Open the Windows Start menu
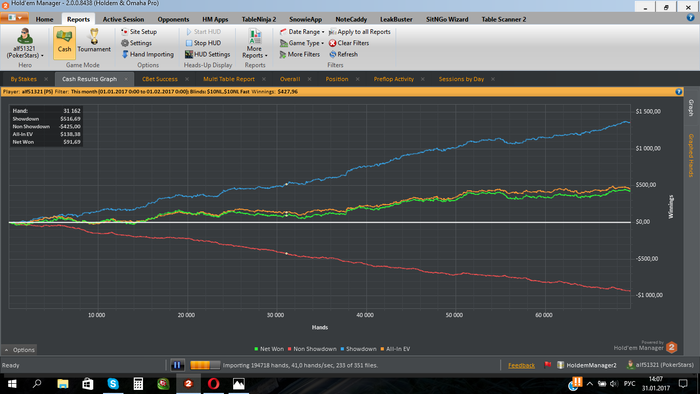This screenshot has height=394, width=700. click(12, 384)
